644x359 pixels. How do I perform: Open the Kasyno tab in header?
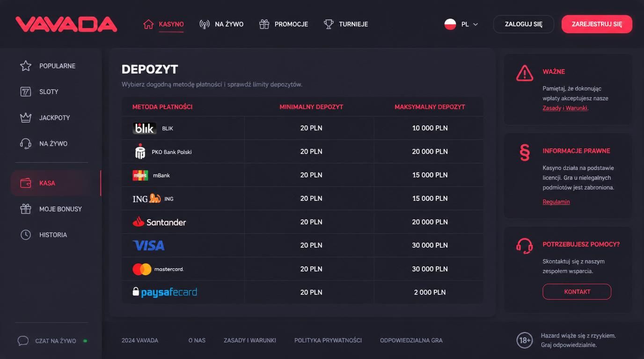[163, 24]
